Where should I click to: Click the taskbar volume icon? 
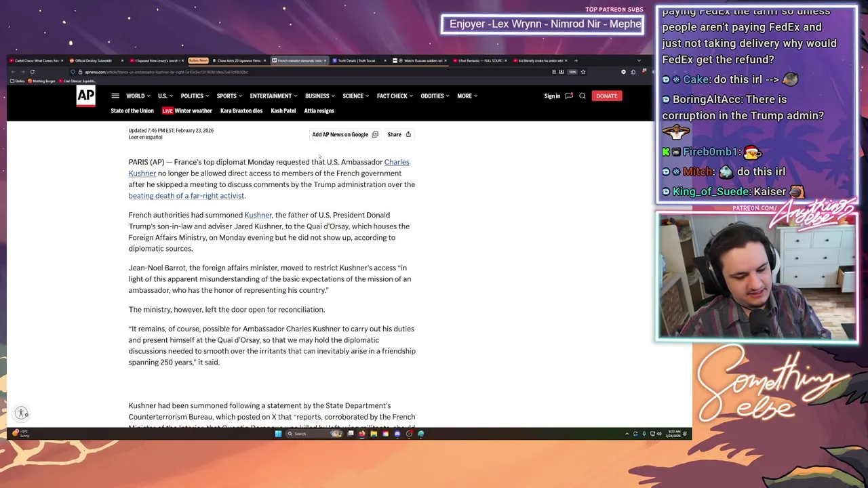click(660, 434)
